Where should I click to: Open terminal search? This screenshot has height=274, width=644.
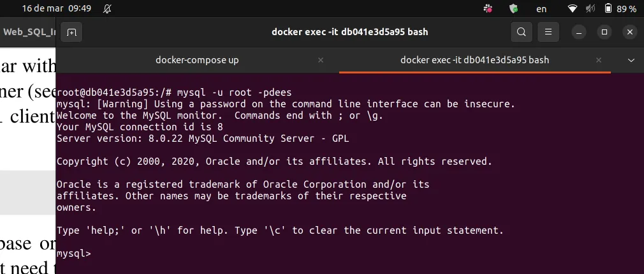tap(522, 32)
